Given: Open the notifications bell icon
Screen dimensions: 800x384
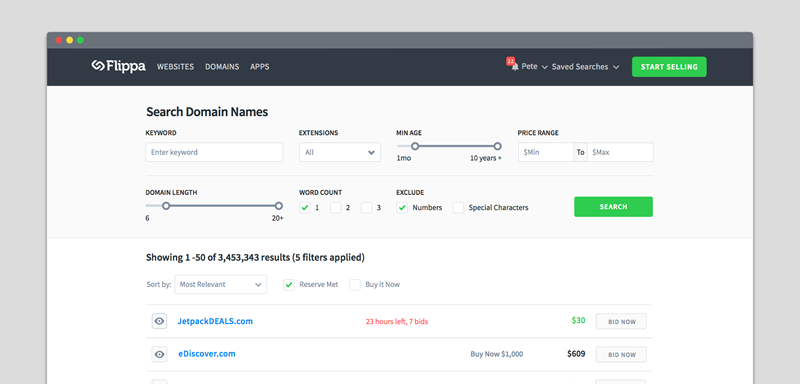Looking at the screenshot, I should click(x=515, y=67).
